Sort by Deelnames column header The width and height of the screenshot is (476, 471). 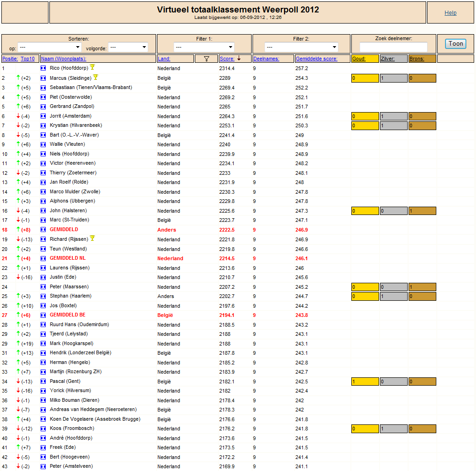click(266, 59)
